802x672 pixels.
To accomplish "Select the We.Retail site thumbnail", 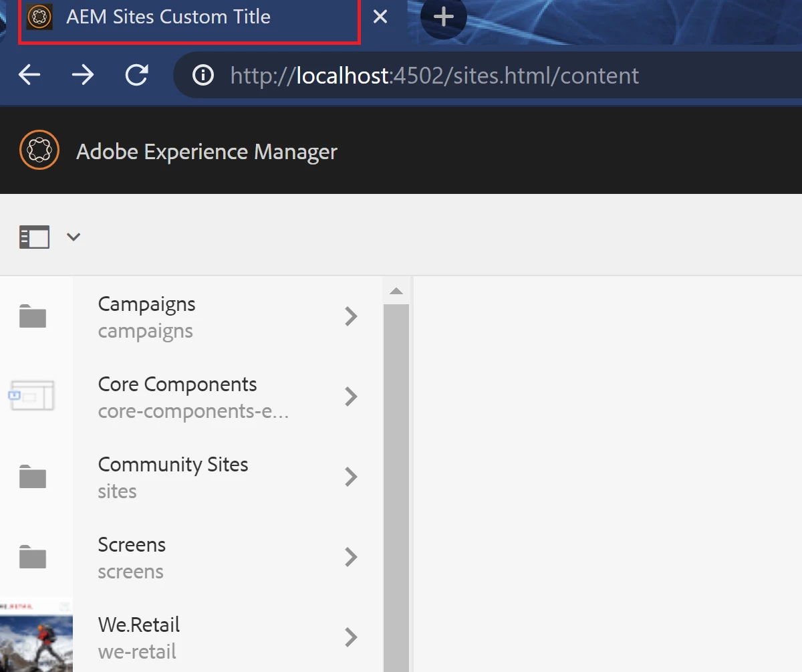I will click(x=36, y=635).
